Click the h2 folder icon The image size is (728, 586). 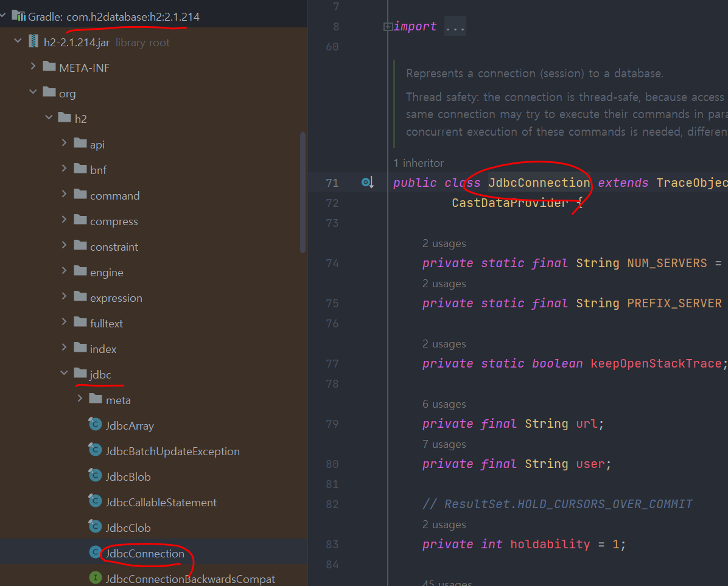click(x=65, y=117)
